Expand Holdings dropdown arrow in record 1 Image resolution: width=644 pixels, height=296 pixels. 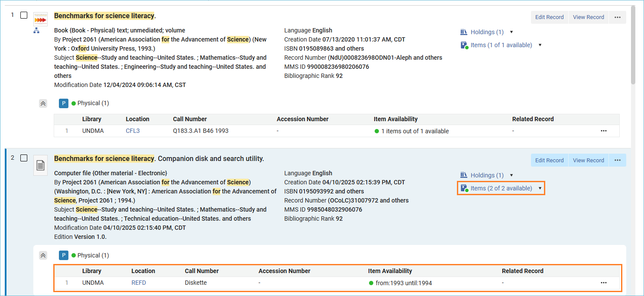511,32
